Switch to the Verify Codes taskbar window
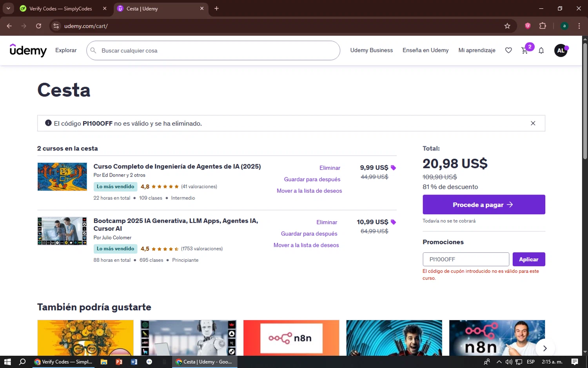 [63, 362]
